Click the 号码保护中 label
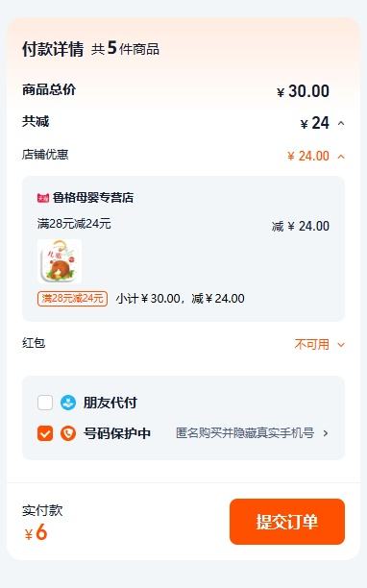 click(116, 433)
